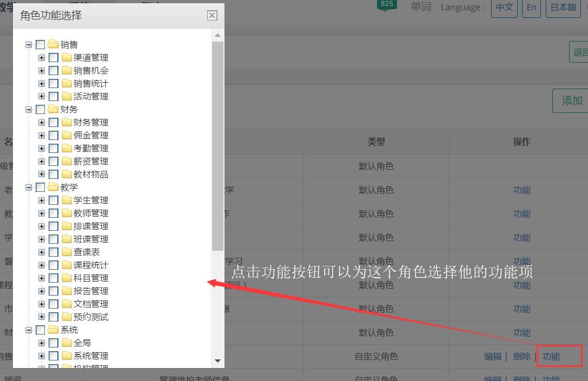Click the folder icon beside 课程统计

(67, 265)
